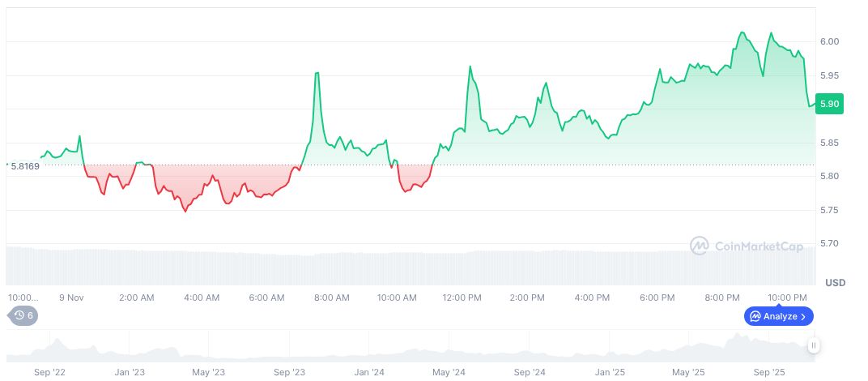Click the Analyze button's chart icon
868x381 pixels.
755,316
